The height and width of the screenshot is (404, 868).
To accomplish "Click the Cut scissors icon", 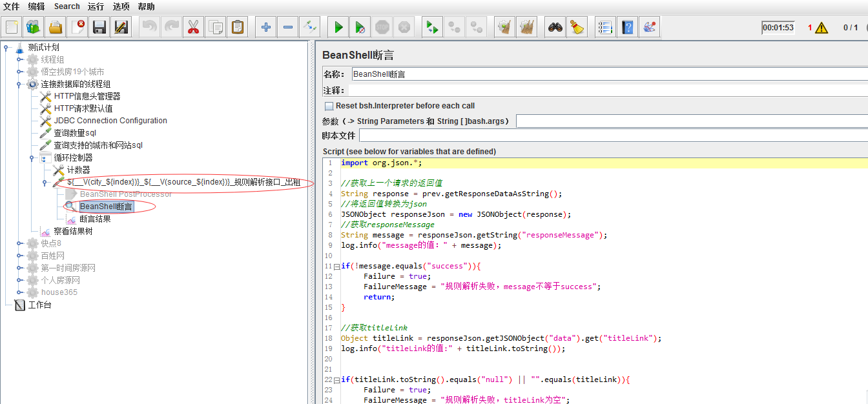I will (x=193, y=27).
